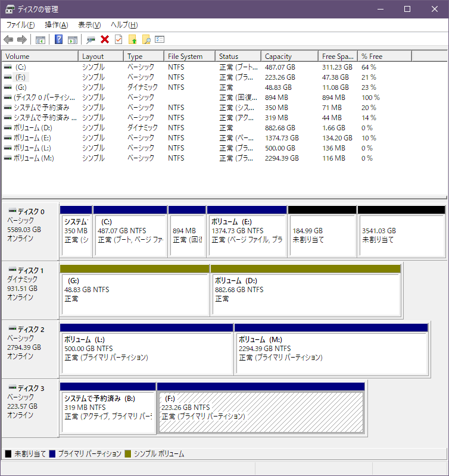
Task: Click the list view settings toolbar icon
Action: click(160, 39)
